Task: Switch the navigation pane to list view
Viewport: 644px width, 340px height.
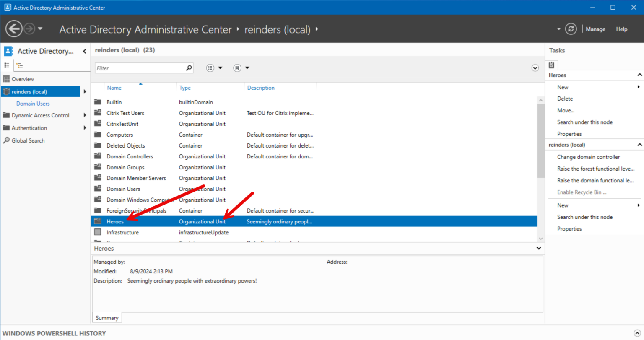Action: (x=7, y=65)
